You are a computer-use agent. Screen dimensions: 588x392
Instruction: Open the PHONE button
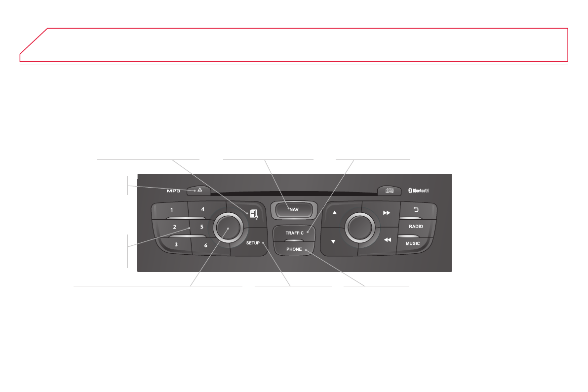coord(294,249)
